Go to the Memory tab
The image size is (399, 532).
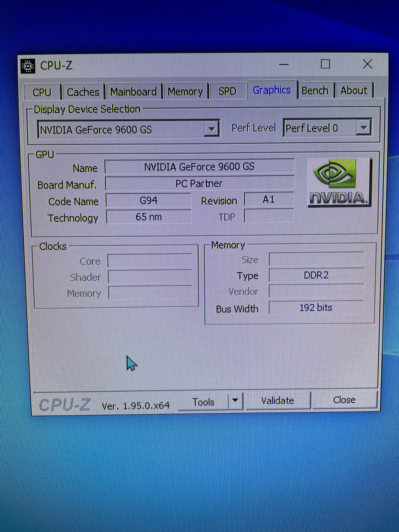click(x=185, y=91)
